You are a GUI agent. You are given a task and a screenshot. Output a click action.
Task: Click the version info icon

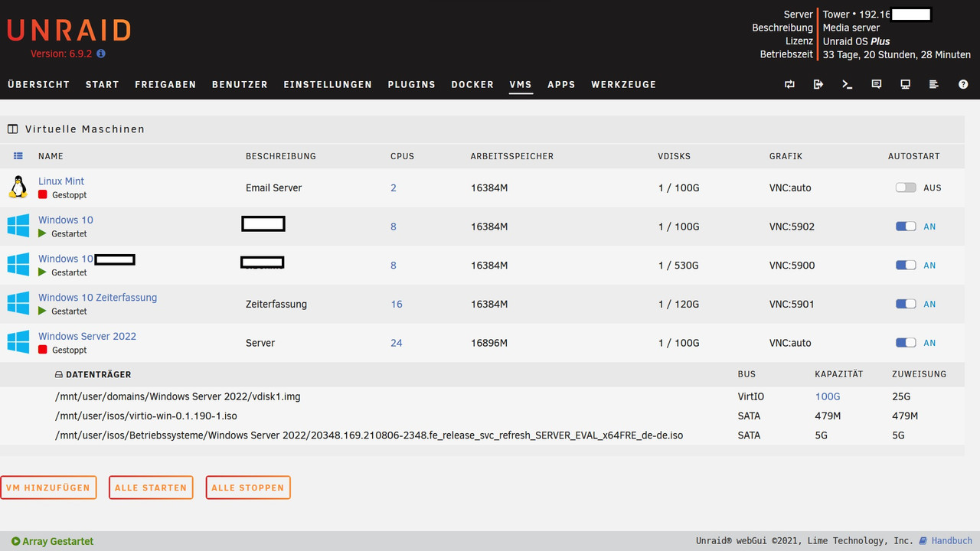(x=101, y=54)
